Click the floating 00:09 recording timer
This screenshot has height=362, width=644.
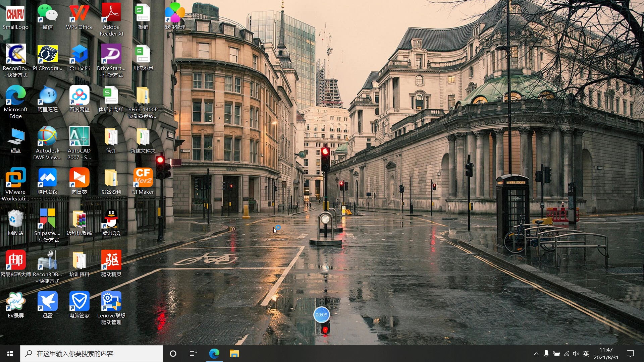(321, 315)
